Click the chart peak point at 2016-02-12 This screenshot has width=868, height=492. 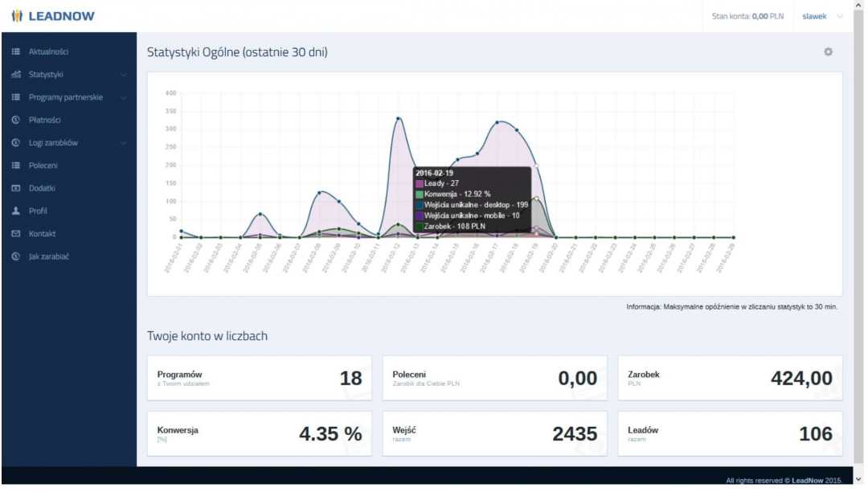pyautogui.click(x=398, y=119)
